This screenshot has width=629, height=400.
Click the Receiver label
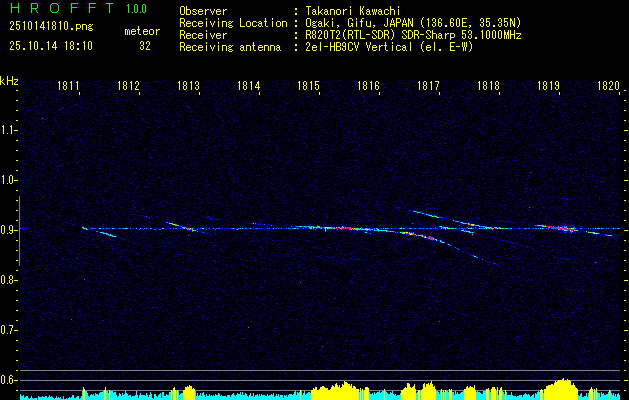click(x=203, y=35)
